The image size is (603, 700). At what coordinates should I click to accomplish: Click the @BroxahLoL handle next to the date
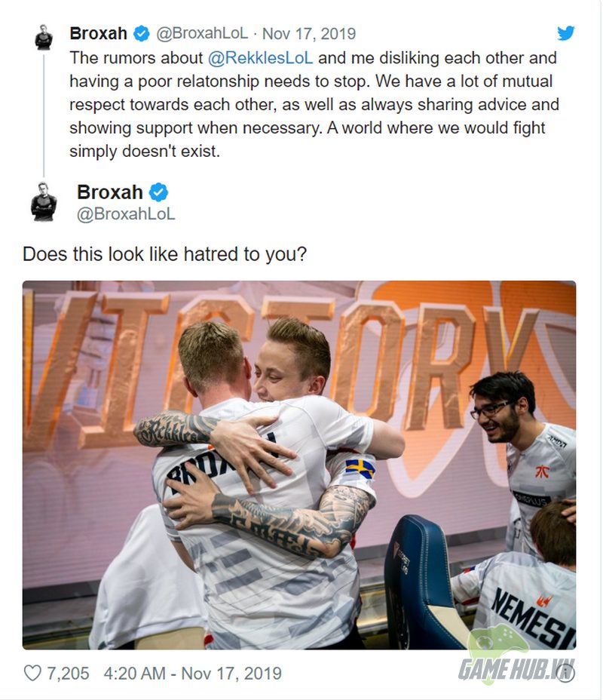(202, 33)
